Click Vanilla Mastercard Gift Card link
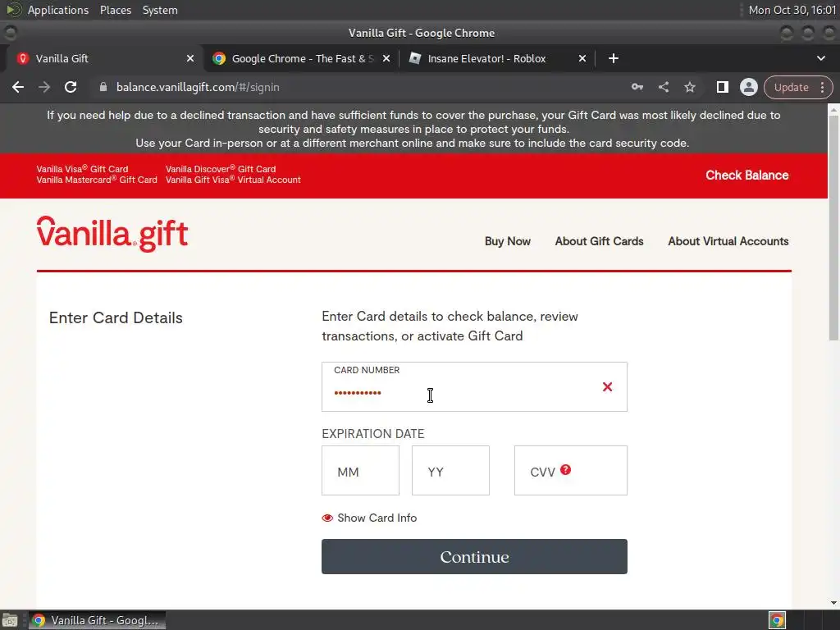This screenshot has width=840, height=630. [97, 180]
